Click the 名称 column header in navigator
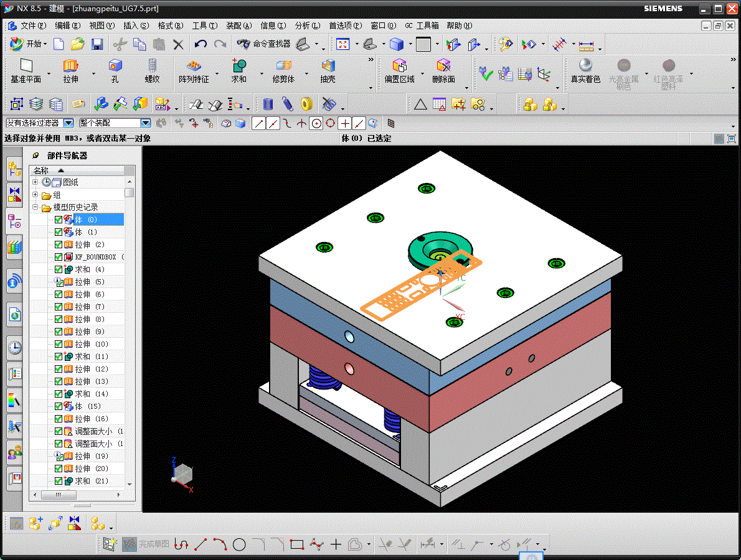 [x=41, y=170]
